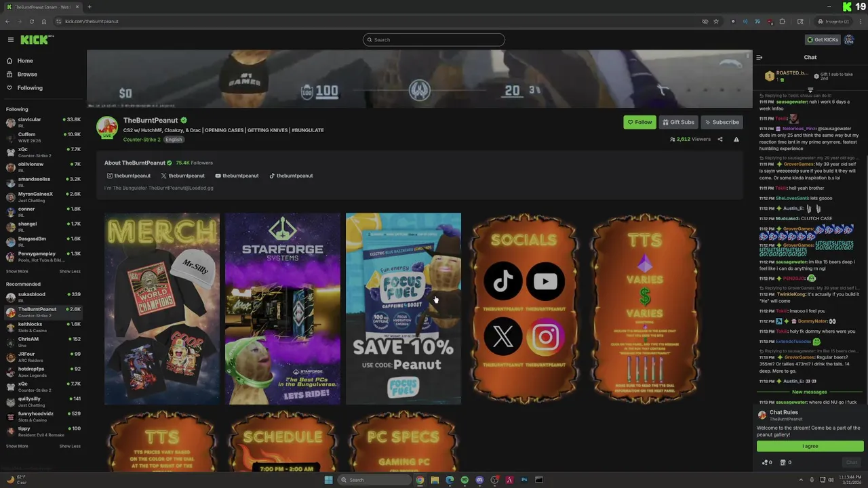Open the Instagram icon in Socials panel
The height and width of the screenshot is (488, 868).
[545, 337]
